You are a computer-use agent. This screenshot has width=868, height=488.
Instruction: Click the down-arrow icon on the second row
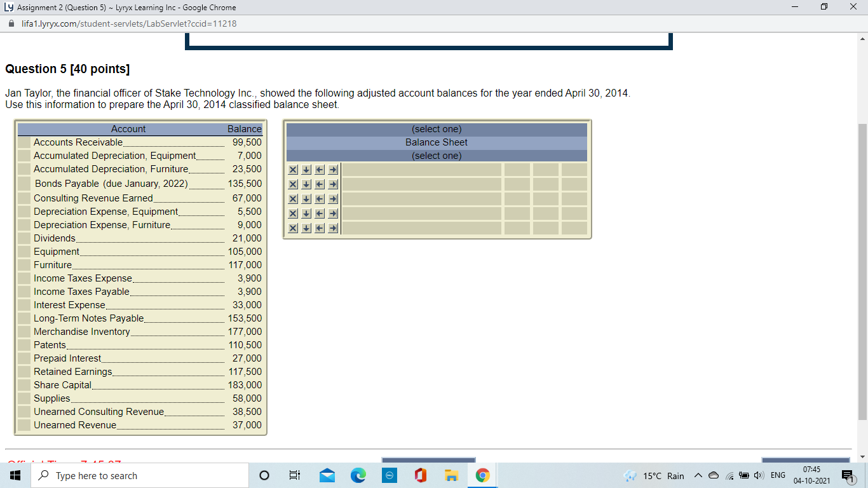coord(306,184)
